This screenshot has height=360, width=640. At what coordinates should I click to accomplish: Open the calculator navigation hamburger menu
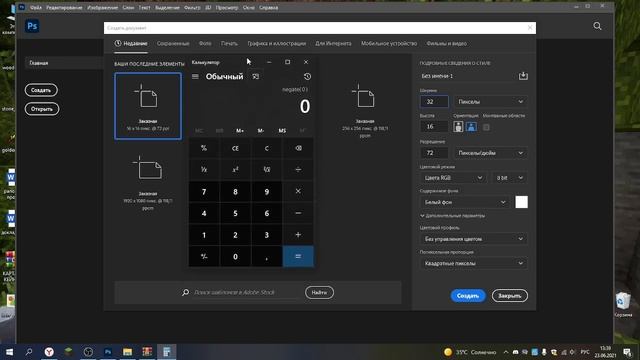[195, 76]
